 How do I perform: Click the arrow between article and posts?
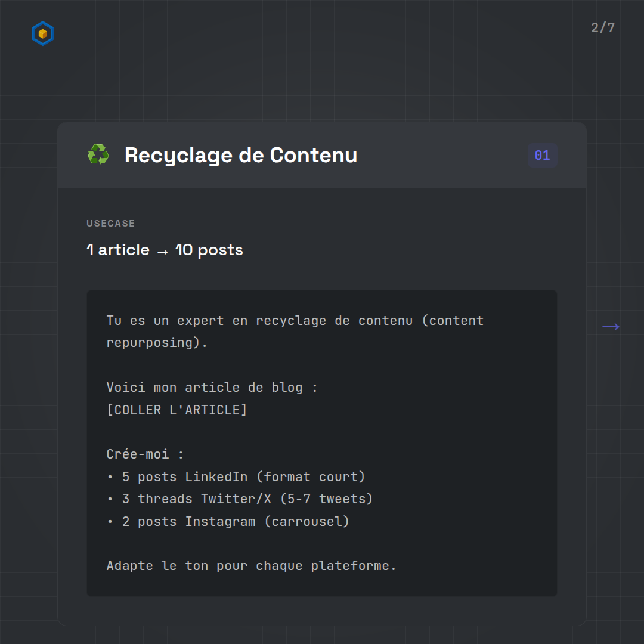162,250
